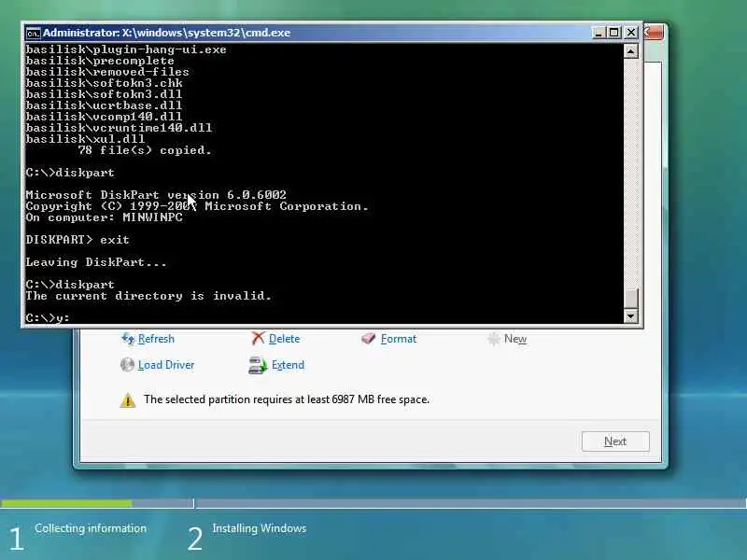Click 'Leaving DiskPart...' line
The height and width of the screenshot is (560, 747).
pos(96,262)
